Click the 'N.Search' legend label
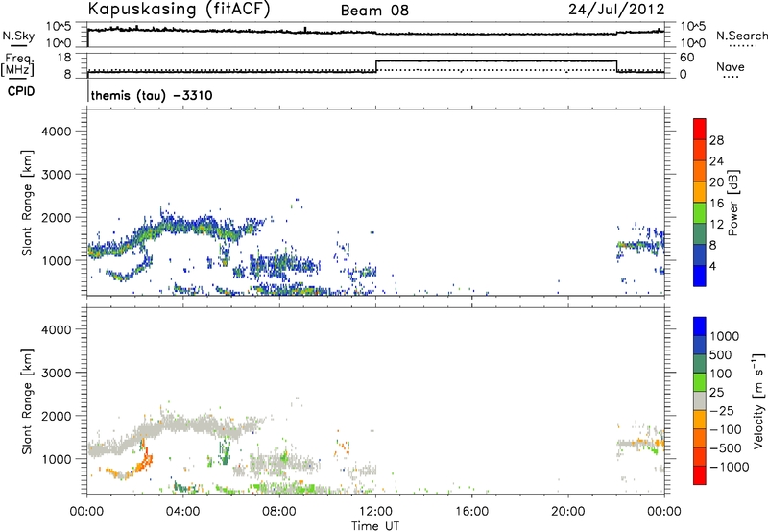The width and height of the screenshot is (768, 532). point(741,36)
